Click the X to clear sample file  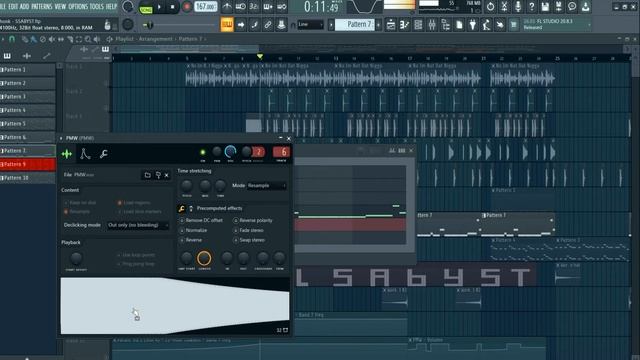pyautogui.click(x=167, y=175)
